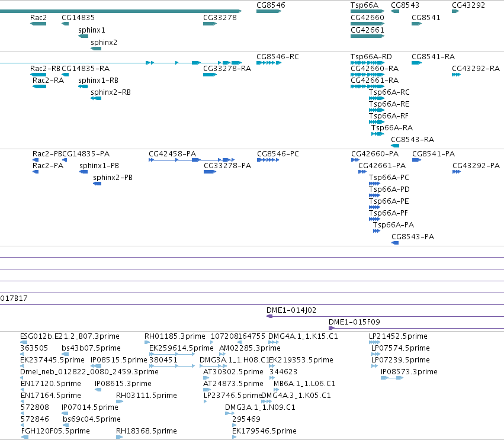Viewport: 504px width, 440px height.
Task: Select BAC clone DME1-014J02
Action: click(x=385, y=316)
